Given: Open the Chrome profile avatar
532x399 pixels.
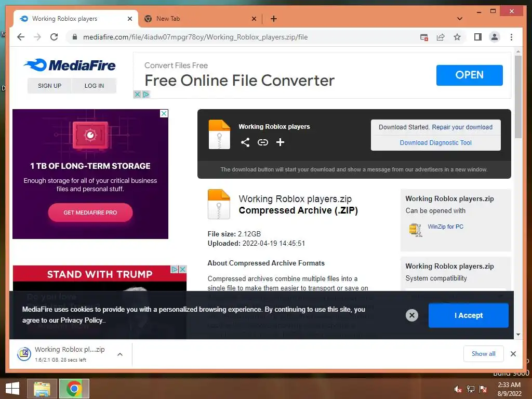Looking at the screenshot, I should [495, 37].
